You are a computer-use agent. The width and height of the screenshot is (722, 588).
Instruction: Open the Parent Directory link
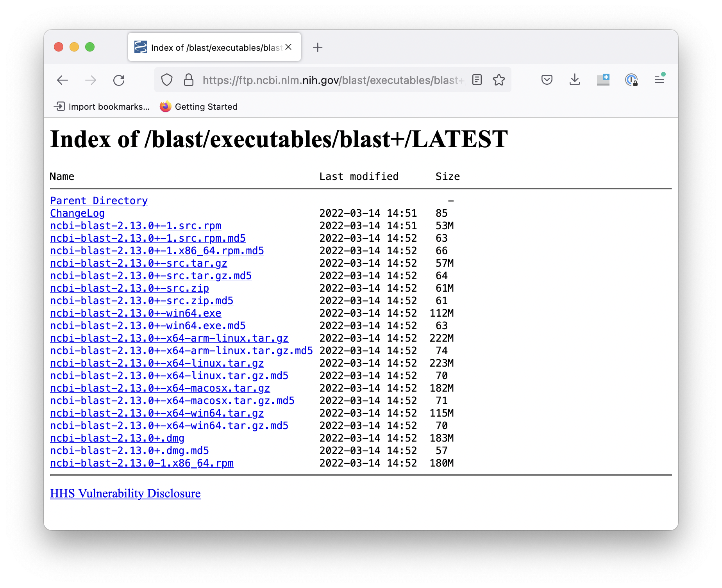pos(99,201)
